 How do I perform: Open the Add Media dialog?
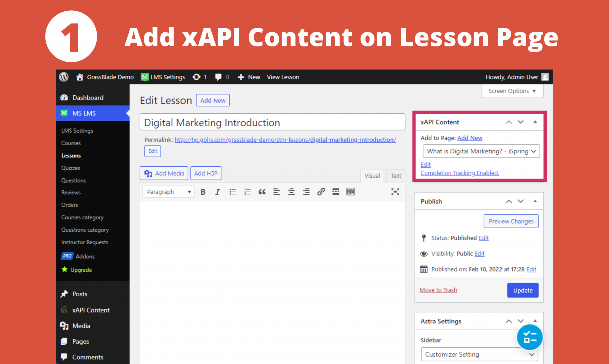(164, 173)
